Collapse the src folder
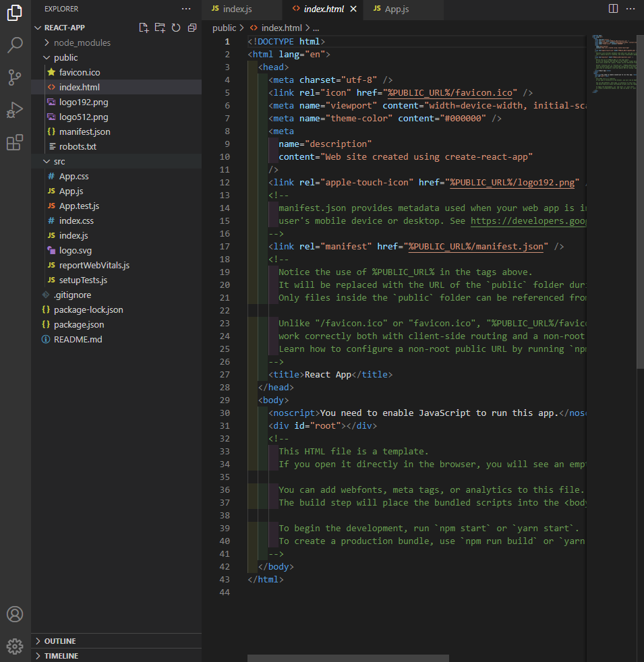 pos(59,161)
